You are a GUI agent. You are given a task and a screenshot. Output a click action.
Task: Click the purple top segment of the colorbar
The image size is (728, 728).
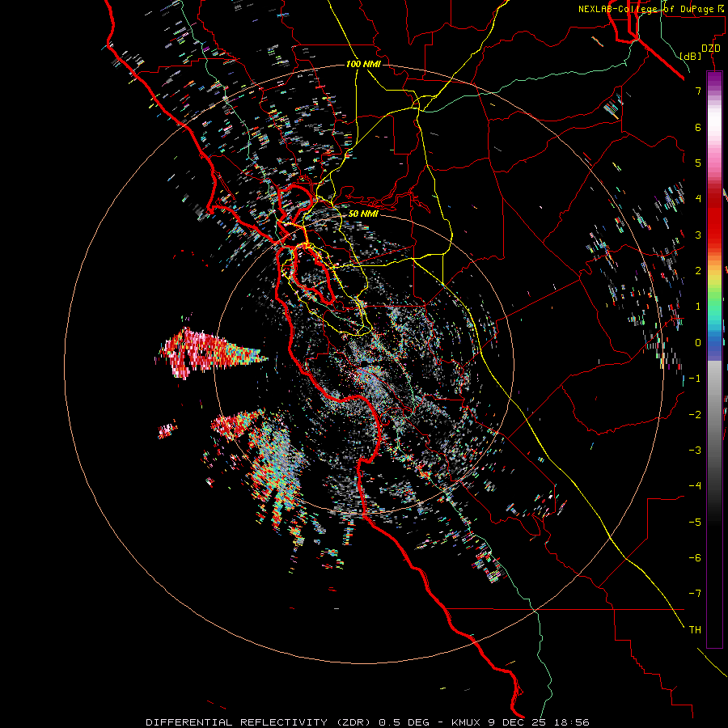(714, 79)
